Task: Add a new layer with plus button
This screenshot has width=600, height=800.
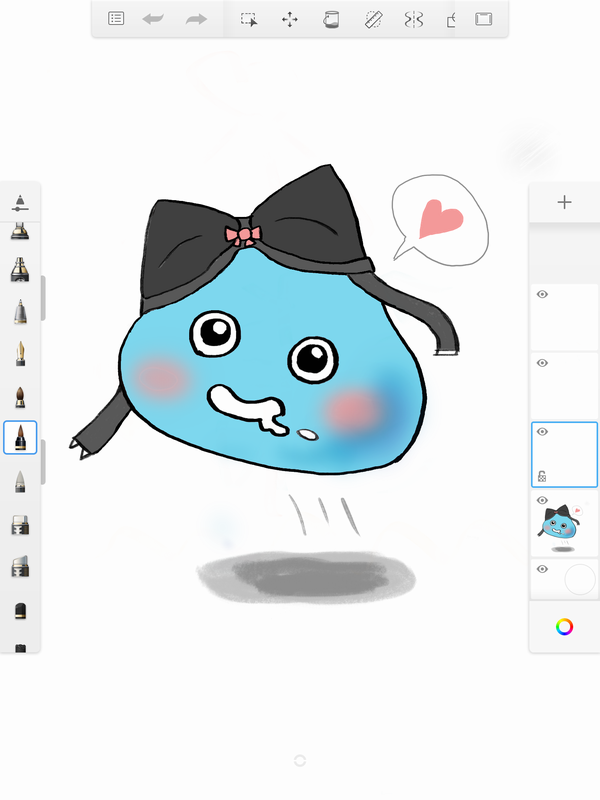Action: [564, 202]
